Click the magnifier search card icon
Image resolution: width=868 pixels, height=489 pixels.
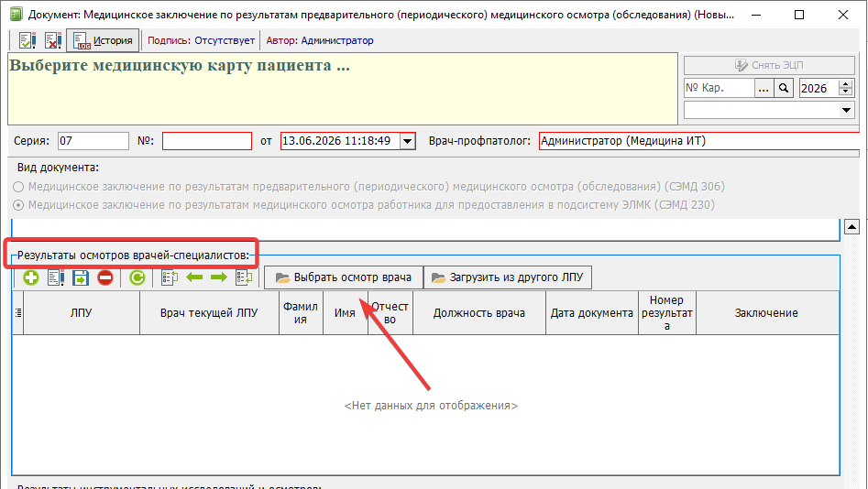tap(784, 88)
